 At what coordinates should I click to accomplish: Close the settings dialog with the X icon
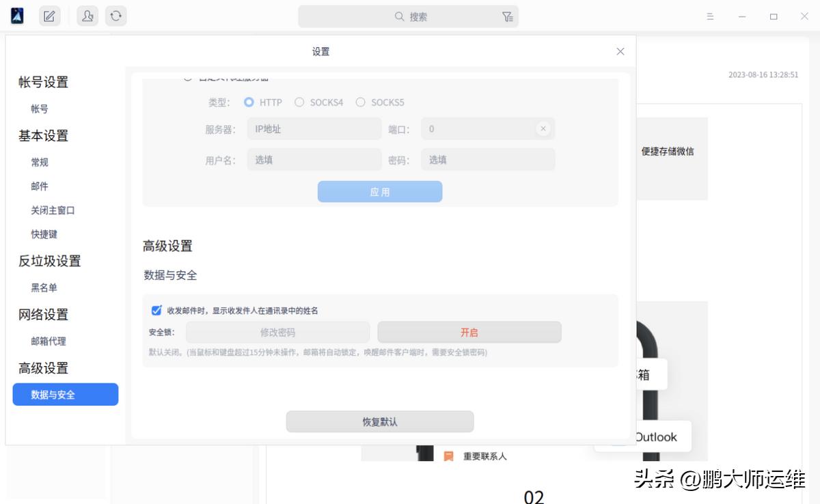pos(620,51)
